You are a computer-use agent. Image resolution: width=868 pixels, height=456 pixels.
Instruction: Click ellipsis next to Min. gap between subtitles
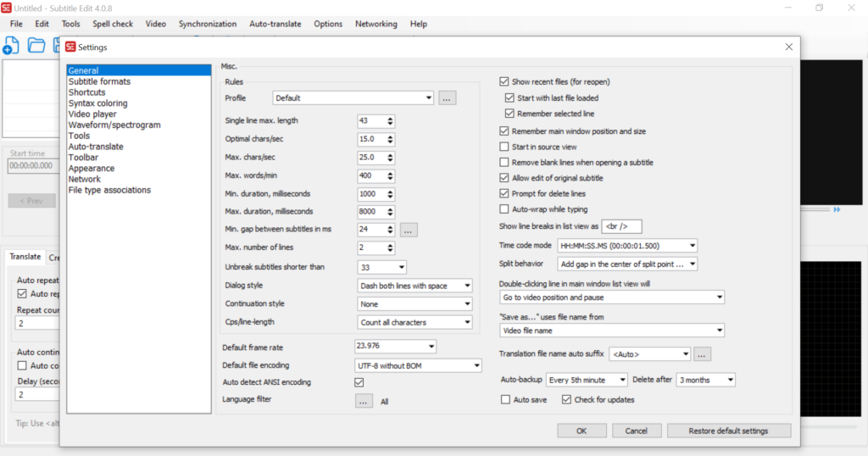pos(408,230)
